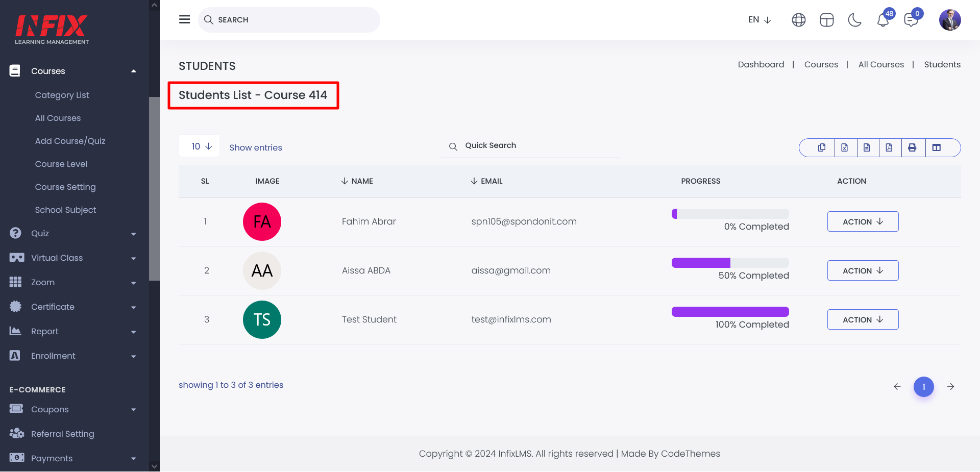Viewport: 980px width, 472px height.
Task: Toggle sidebar with hamburger menu
Action: coord(184,19)
